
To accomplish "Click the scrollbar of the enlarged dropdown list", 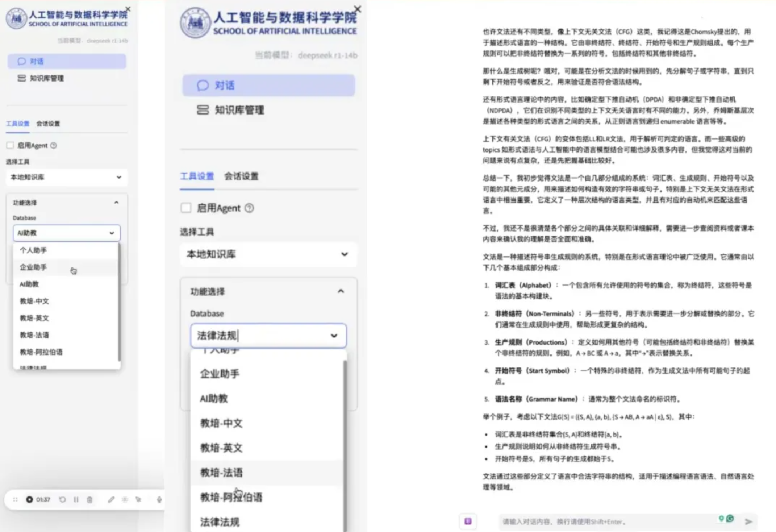I will tap(345, 446).
